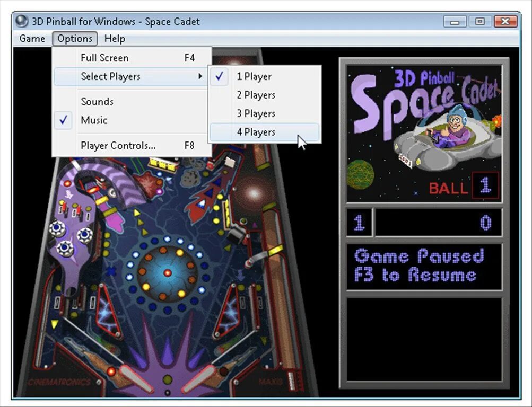Click the Space Cadet logo artwork
Screen dimensions: 532x407
click(424, 134)
